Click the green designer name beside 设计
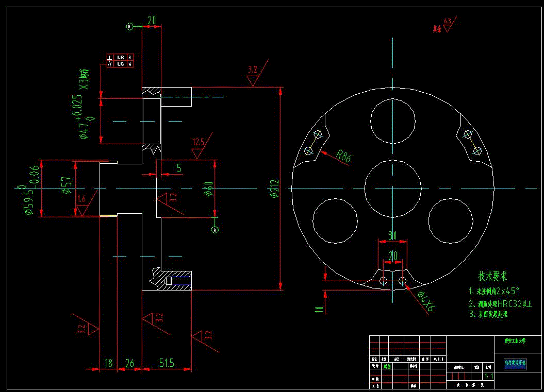The image size is (544, 392). pos(387,366)
